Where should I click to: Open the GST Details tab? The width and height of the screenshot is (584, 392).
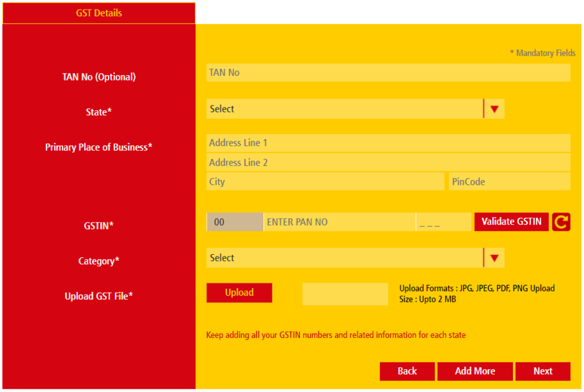tap(99, 13)
